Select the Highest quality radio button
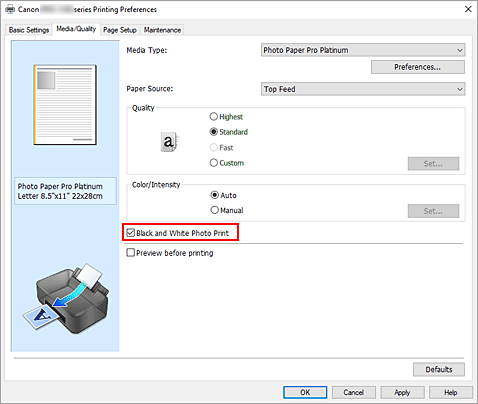 point(214,117)
